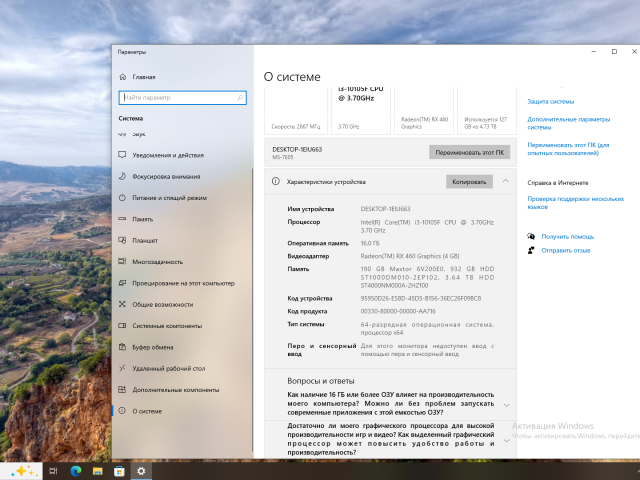Viewport: 640px width, 480px height.
Task: Click the Копировать button
Action: (x=469, y=182)
